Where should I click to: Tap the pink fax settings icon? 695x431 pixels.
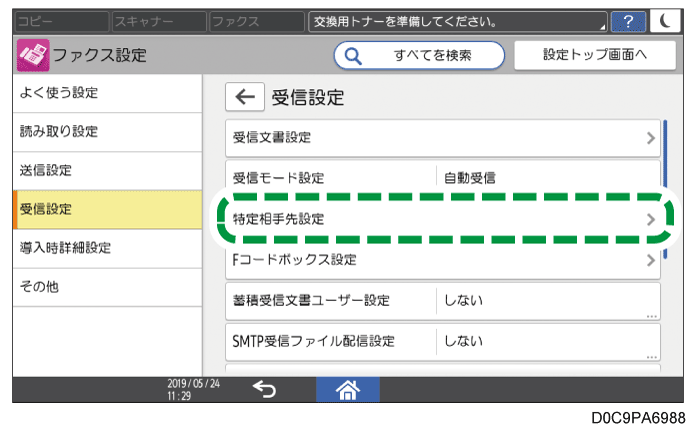tap(33, 55)
